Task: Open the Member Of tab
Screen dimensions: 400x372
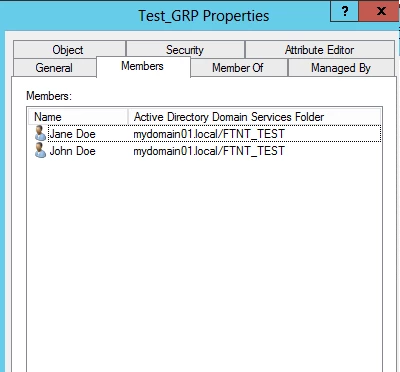Action: pyautogui.click(x=239, y=68)
